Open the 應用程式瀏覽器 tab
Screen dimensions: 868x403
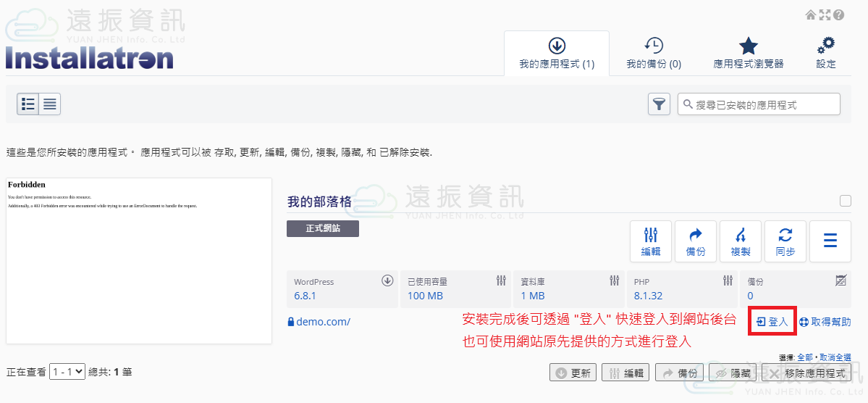[x=748, y=54]
